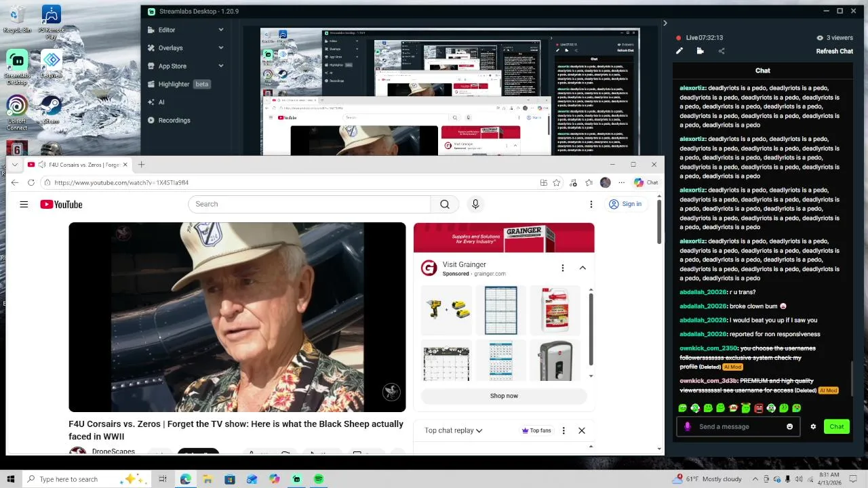
Task: Open Copilot Chat button in Edge
Action: pos(646,182)
